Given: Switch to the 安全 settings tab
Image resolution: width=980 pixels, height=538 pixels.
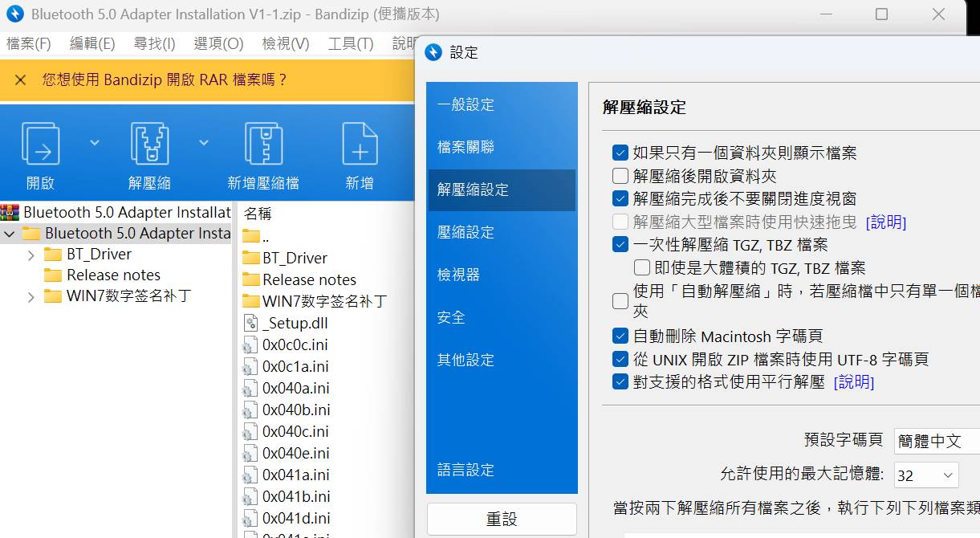Looking at the screenshot, I should click(502, 317).
